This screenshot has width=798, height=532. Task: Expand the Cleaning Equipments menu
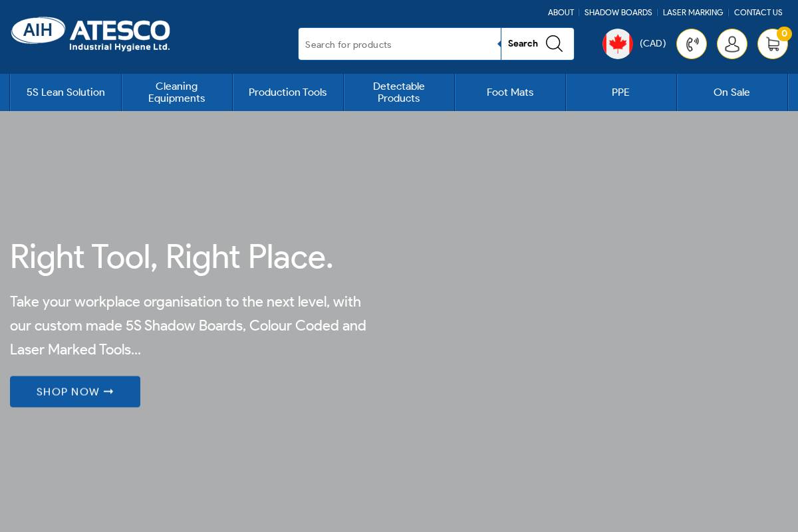pos(177,92)
